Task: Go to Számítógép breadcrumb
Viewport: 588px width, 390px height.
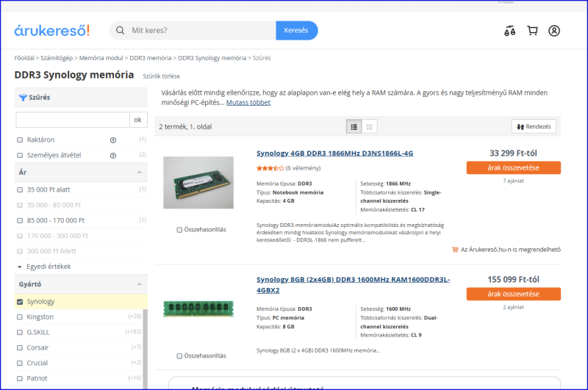Action: click(57, 58)
